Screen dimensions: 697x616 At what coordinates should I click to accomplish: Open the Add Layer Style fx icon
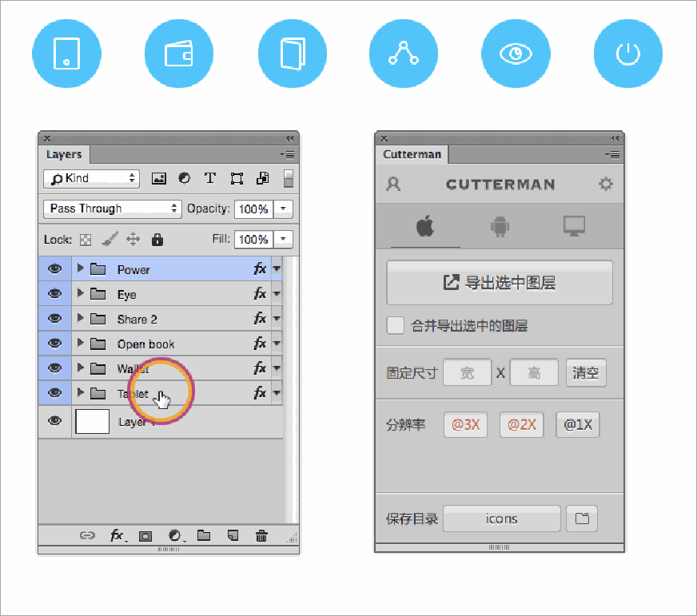[116, 535]
